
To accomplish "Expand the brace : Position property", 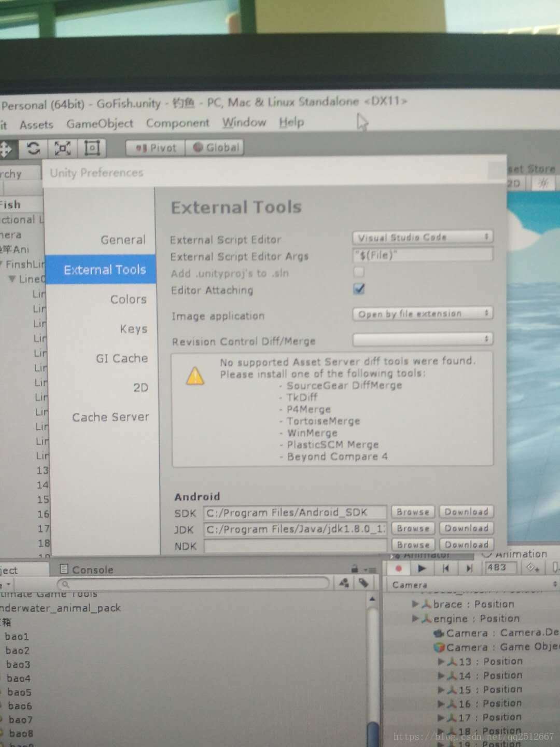I will (x=415, y=604).
